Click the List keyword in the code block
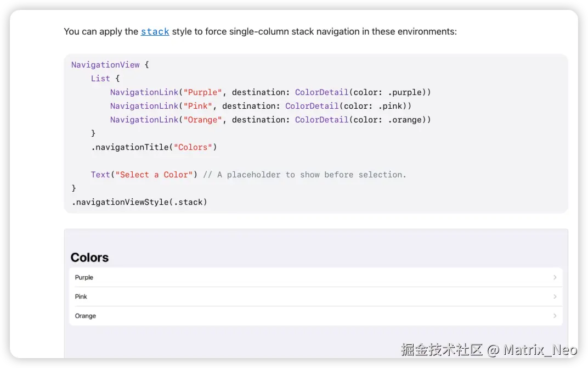The width and height of the screenshot is (588, 368). coord(100,79)
